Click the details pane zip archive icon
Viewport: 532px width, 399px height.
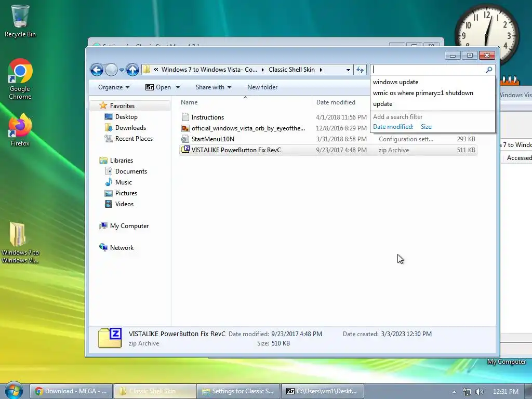[110, 338]
